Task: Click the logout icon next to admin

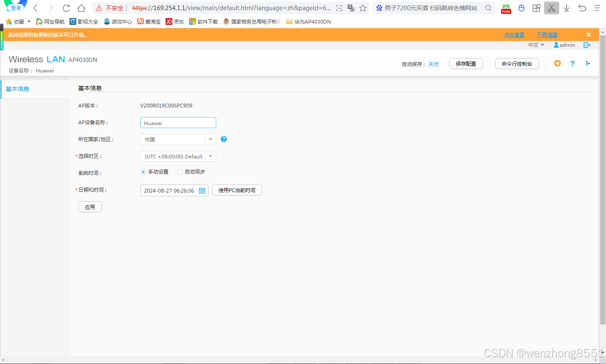Action: [587, 45]
